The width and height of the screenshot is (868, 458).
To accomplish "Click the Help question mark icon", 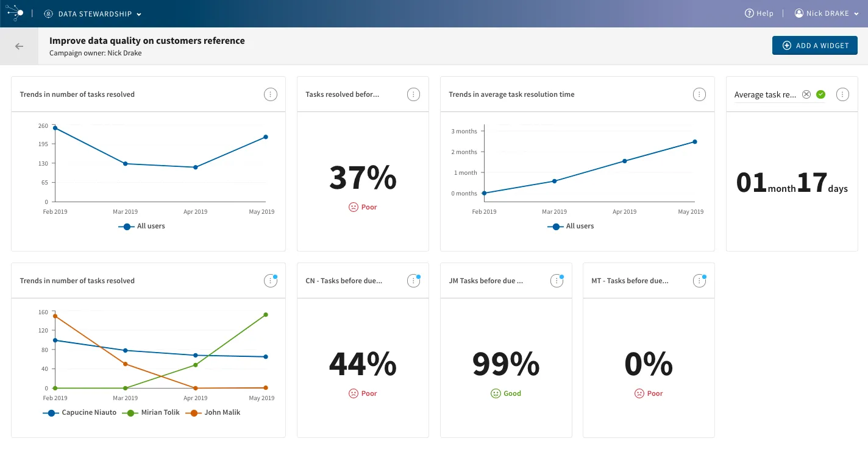I will [x=749, y=13].
